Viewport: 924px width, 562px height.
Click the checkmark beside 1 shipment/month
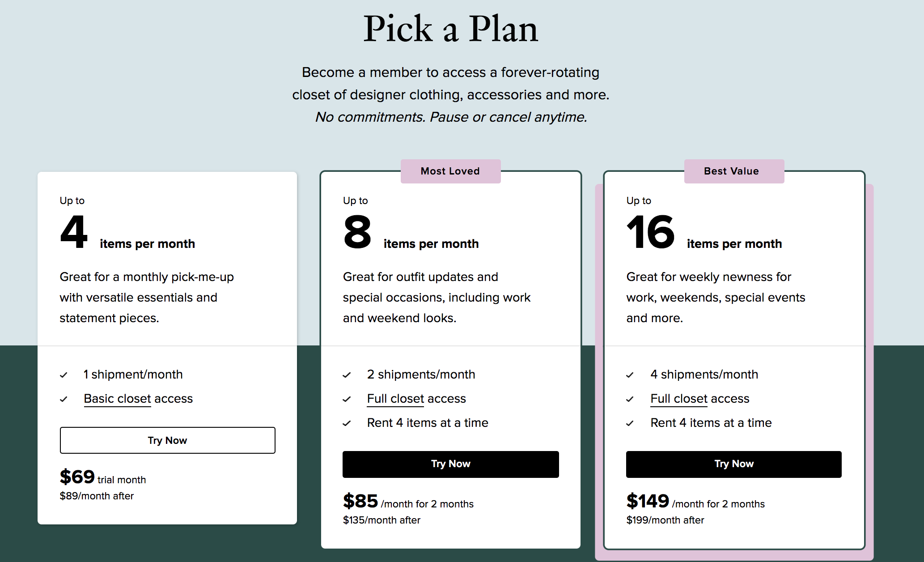click(x=64, y=375)
